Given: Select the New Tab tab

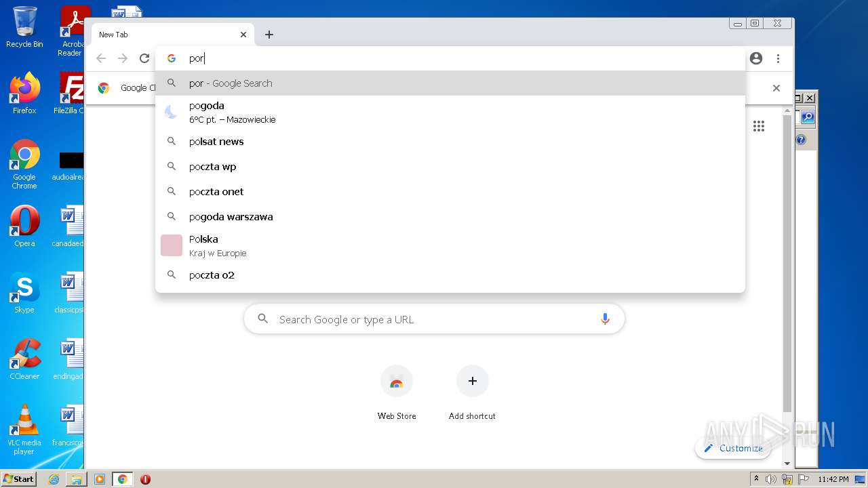Looking at the screenshot, I should pyautogui.click(x=172, y=35).
